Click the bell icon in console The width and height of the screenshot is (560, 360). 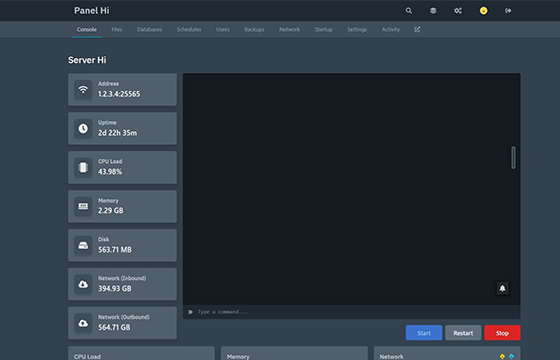click(x=502, y=288)
